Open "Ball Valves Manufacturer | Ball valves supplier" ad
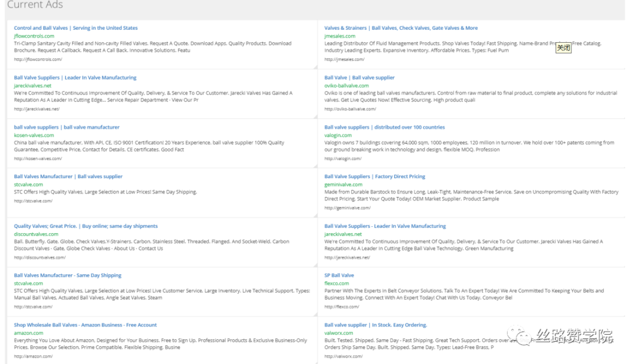This screenshot has height=364, width=633. (x=68, y=176)
